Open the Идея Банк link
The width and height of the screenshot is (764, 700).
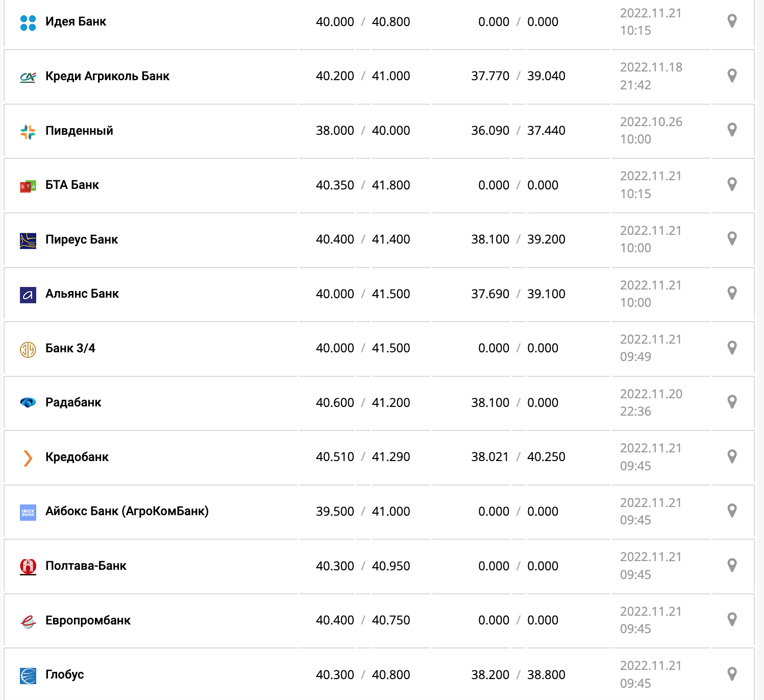(76, 21)
